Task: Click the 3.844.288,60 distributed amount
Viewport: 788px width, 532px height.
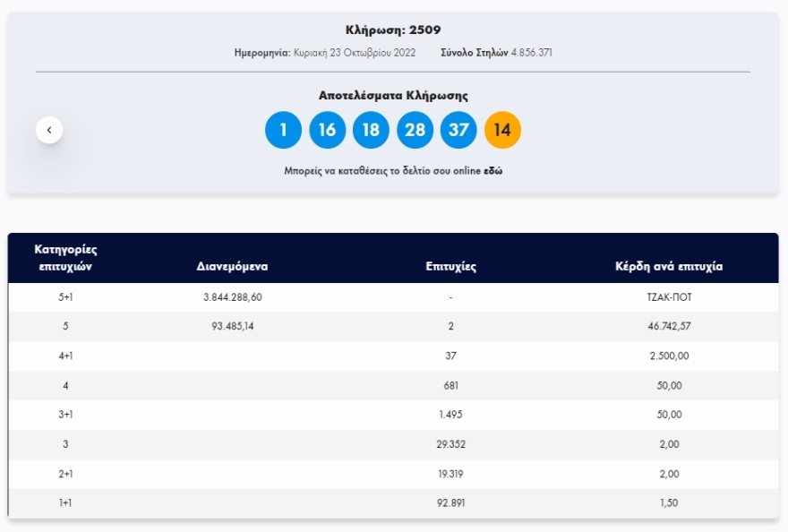Action: click(x=233, y=296)
